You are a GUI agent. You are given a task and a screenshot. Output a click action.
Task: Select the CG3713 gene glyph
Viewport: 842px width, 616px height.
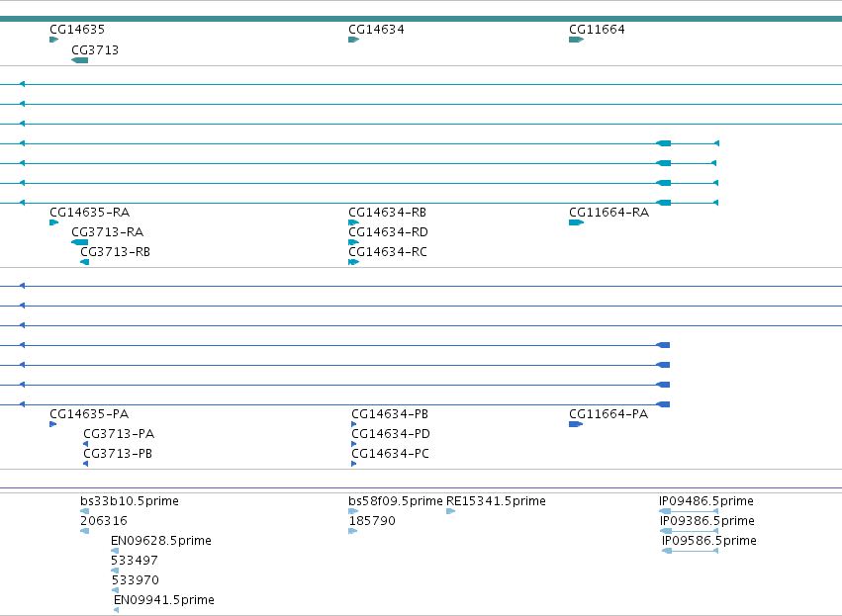[79, 60]
